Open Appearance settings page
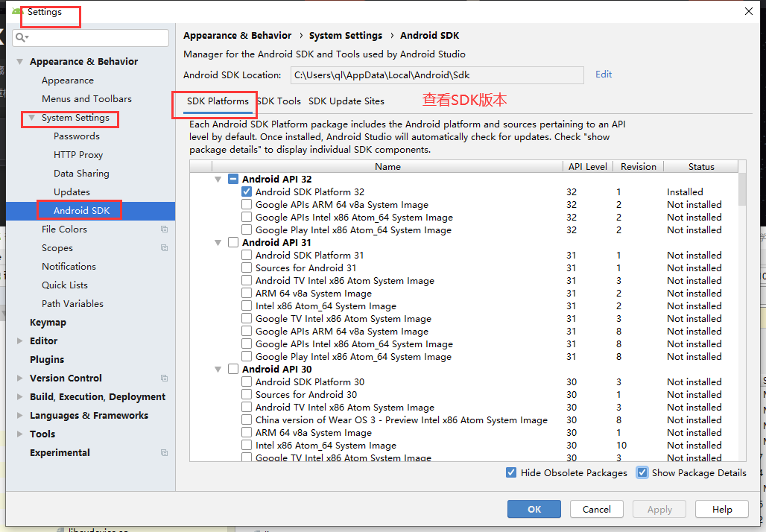766x532 pixels. 67,80
